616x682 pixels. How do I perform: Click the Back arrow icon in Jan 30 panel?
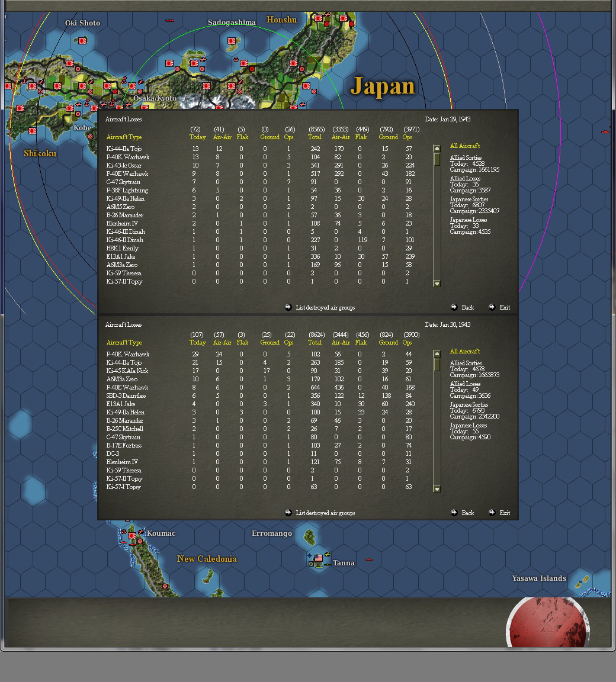coord(454,512)
